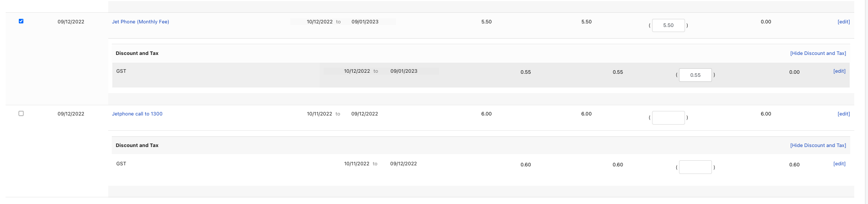Select GST end date 09/01/2023 in shaded row
The width and height of the screenshot is (868, 204).
(x=404, y=71)
